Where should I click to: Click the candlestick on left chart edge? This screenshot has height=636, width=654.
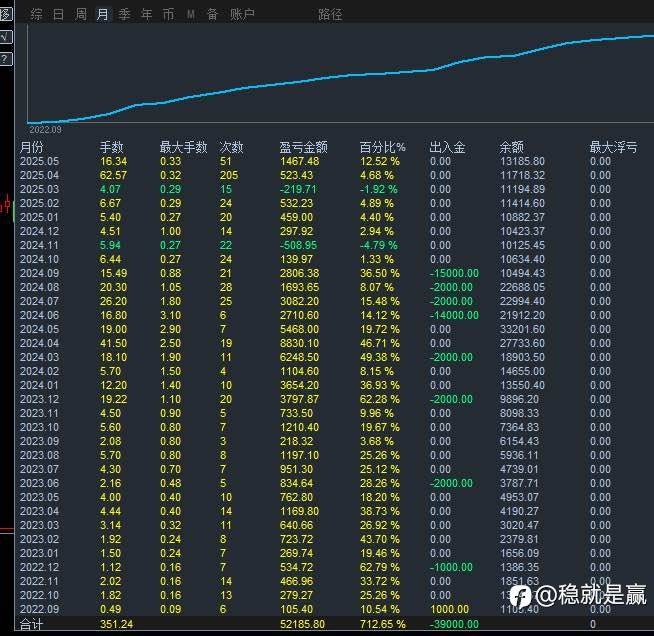pos(6,204)
